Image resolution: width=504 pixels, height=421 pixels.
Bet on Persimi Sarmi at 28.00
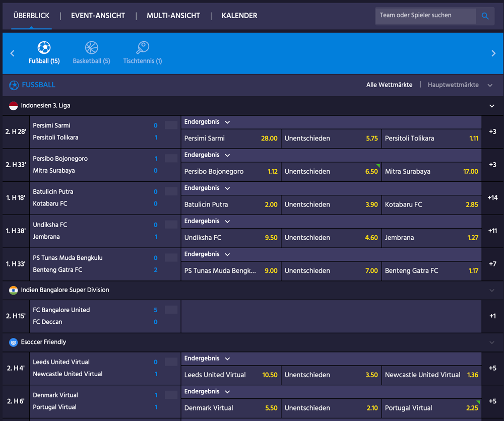[231, 138]
